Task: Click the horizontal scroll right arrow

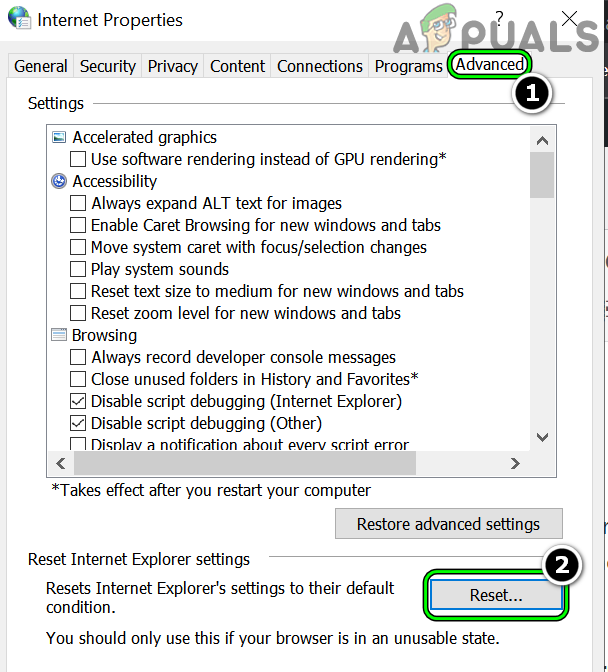Action: tap(515, 463)
